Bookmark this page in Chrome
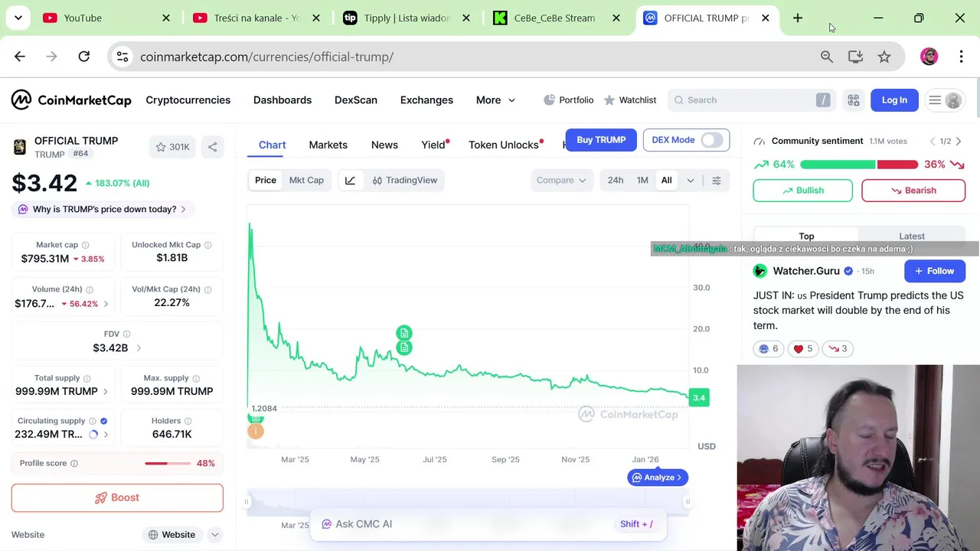This screenshot has width=980, height=551. (884, 57)
